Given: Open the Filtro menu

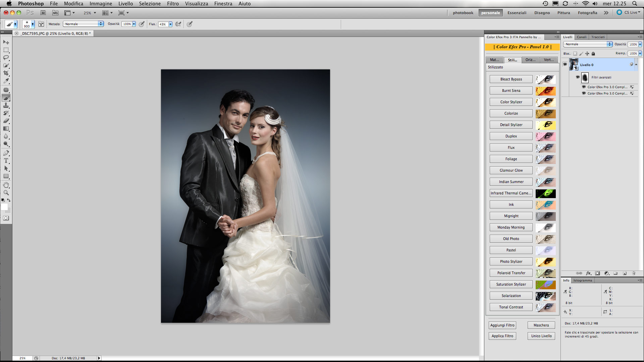Looking at the screenshot, I should (173, 3).
